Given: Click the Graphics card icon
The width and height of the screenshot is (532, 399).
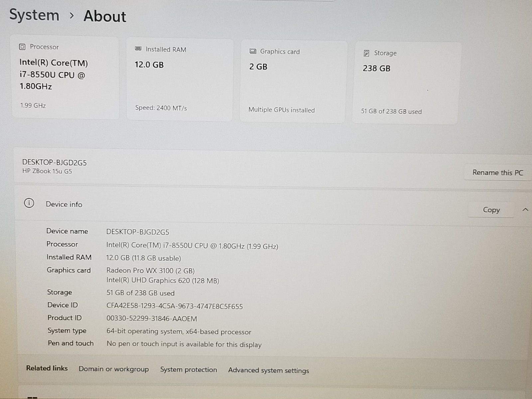Looking at the screenshot, I should (253, 51).
